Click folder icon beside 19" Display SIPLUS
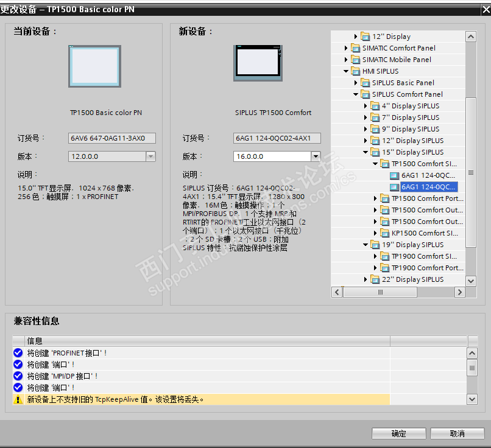 click(375, 245)
